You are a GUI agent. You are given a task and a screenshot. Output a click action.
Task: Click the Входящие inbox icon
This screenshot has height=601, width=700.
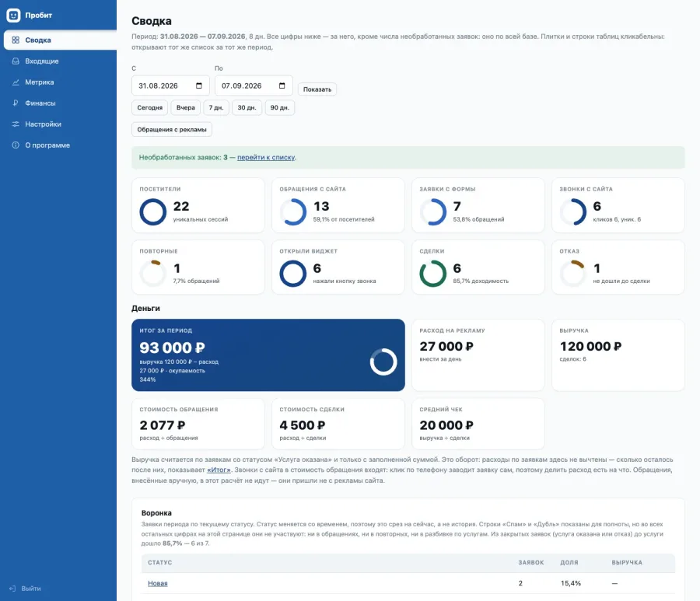[x=16, y=61]
